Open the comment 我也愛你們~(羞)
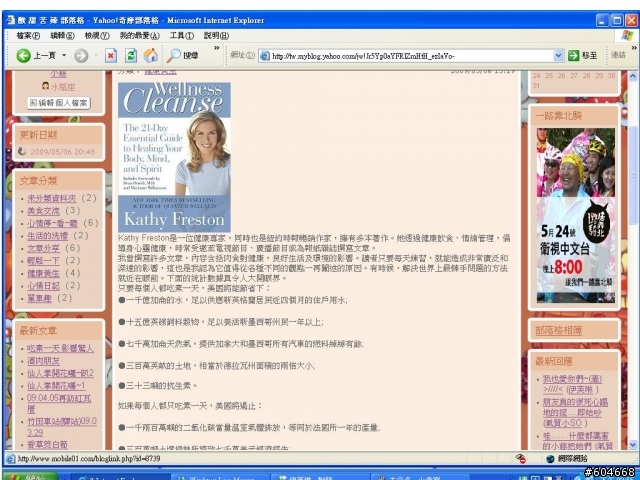 572,384
